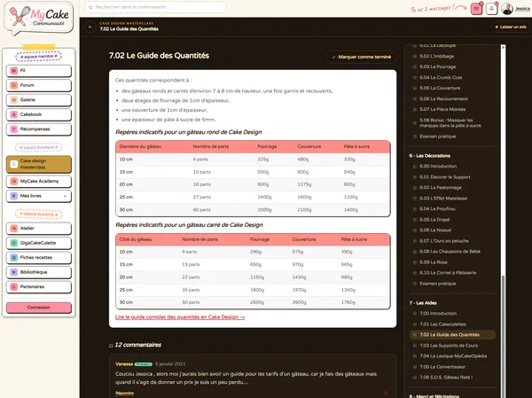The height and width of the screenshot is (398, 532).
Task: Click the Marquer comme terminé button
Action: pyautogui.click(x=362, y=57)
